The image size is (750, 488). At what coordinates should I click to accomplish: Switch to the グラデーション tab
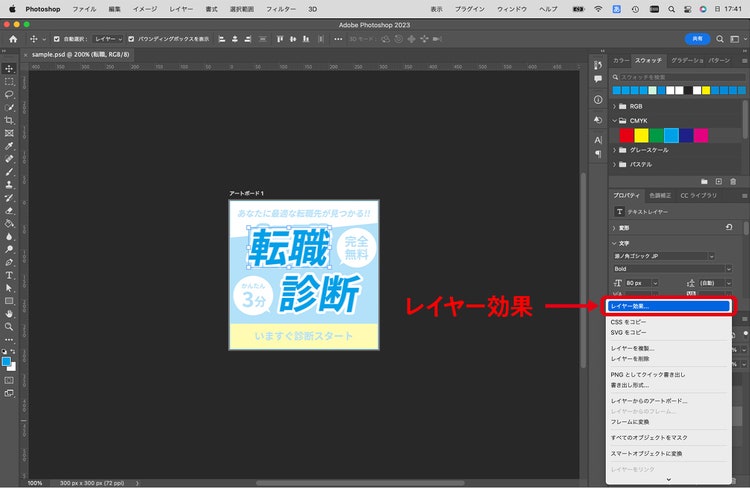coord(687,61)
